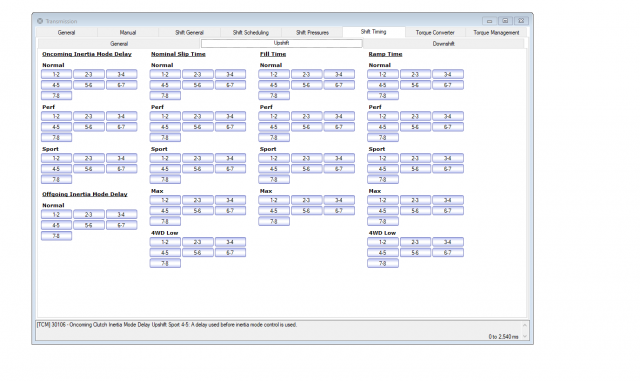The height and width of the screenshot is (381, 640).
Task: Switch to the Downshift sub-tab
Action: [x=443, y=43]
